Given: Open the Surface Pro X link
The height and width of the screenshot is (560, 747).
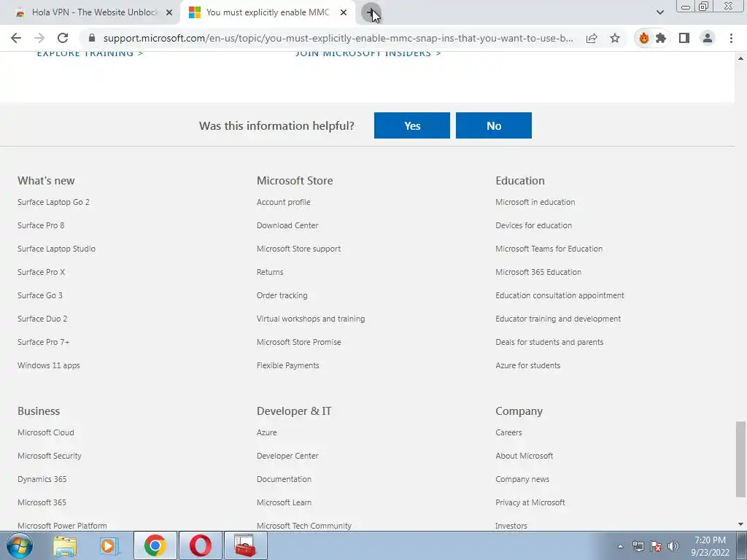Looking at the screenshot, I should (x=42, y=272).
